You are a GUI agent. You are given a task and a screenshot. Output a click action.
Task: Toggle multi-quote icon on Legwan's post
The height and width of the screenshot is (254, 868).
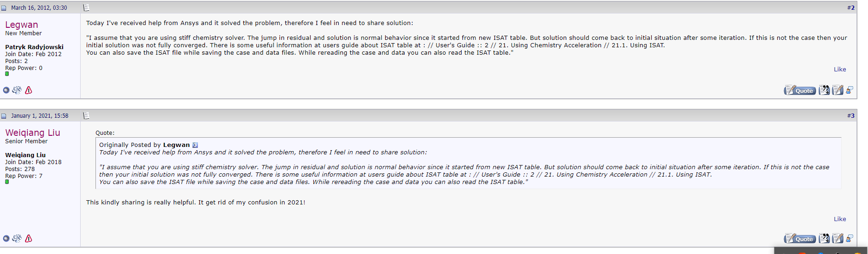(824, 90)
